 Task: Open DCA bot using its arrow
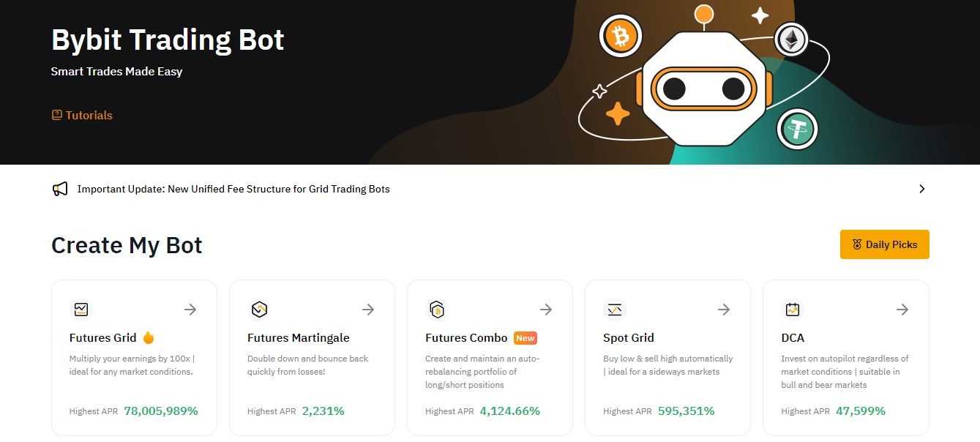[902, 310]
